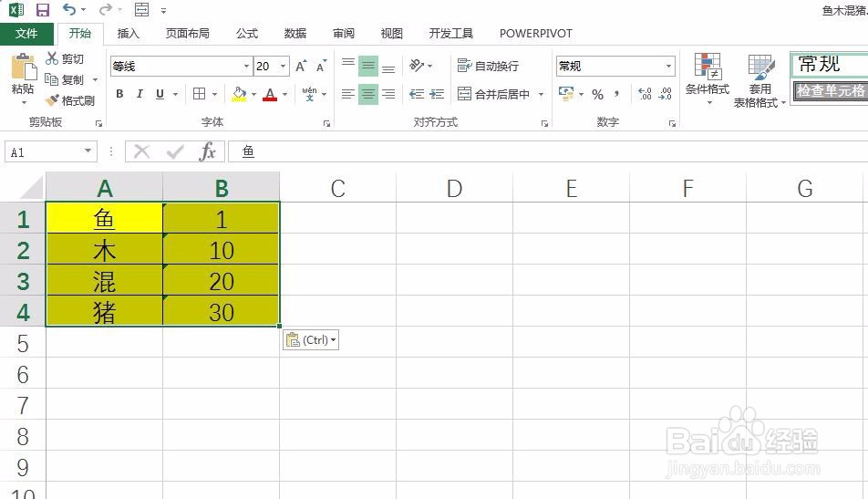Expand the borders dropdown arrow
The image size is (868, 499).
214,94
